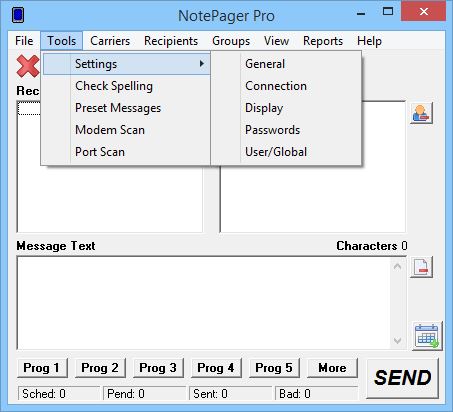Close the NotePager Pro window
The height and width of the screenshot is (412, 453).
[423, 12]
